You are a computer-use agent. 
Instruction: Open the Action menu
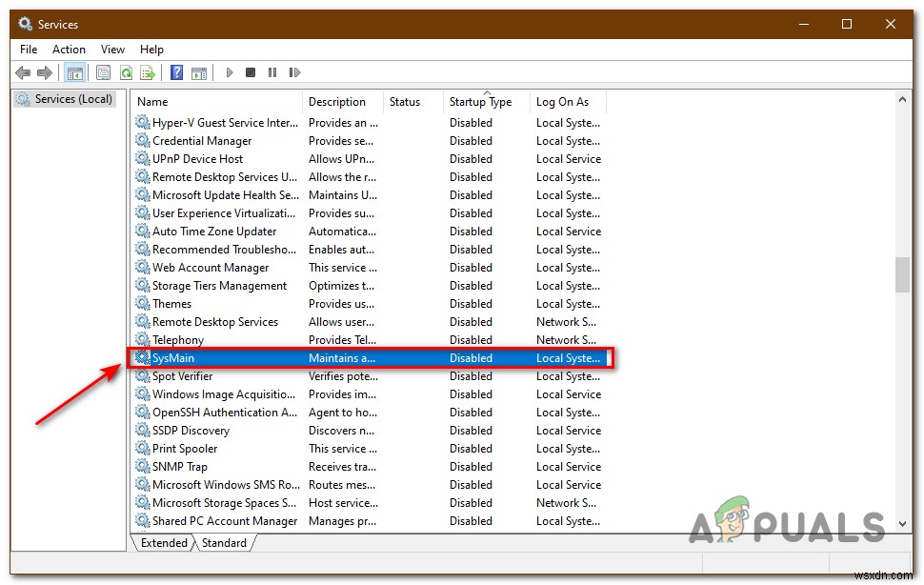(69, 49)
